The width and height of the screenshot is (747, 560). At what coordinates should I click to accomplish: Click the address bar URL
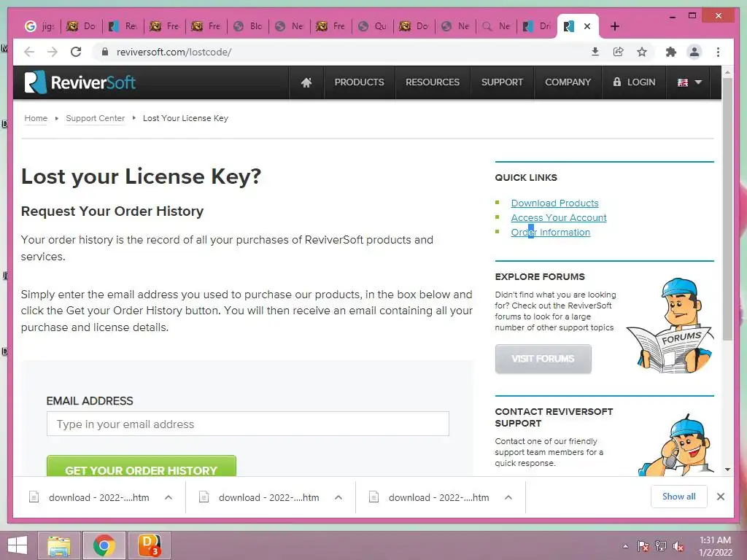(174, 52)
